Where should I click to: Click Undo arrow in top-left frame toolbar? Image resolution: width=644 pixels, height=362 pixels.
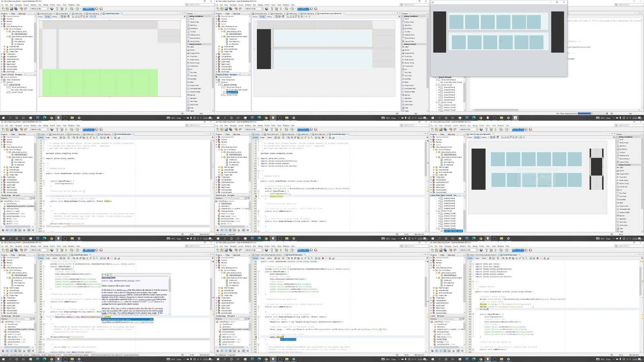click(x=21, y=8)
